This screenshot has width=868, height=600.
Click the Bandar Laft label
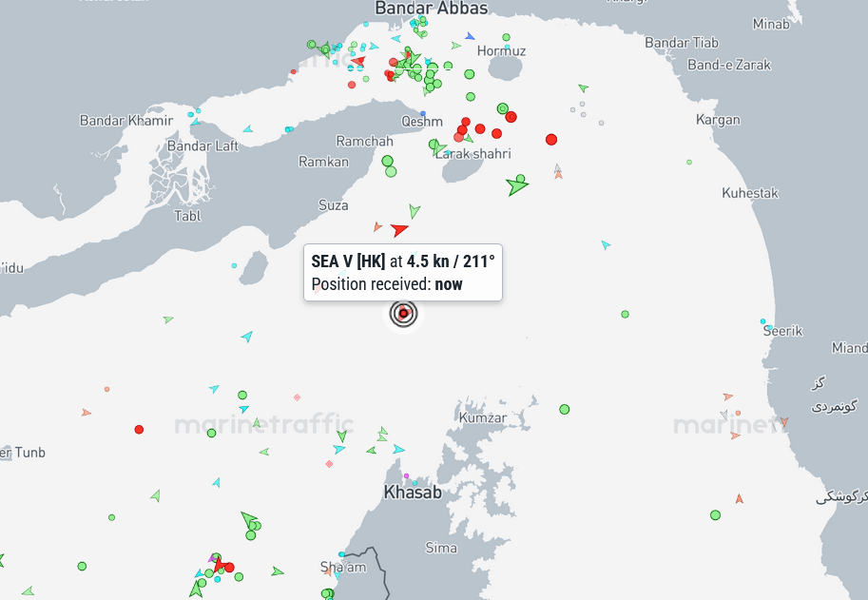[203, 146]
